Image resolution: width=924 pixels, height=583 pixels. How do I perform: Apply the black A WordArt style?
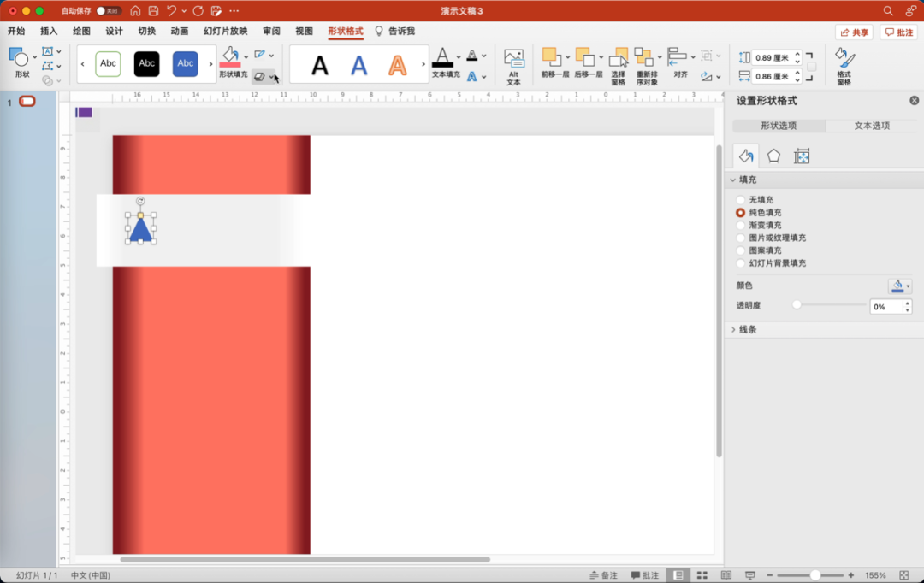(x=320, y=65)
